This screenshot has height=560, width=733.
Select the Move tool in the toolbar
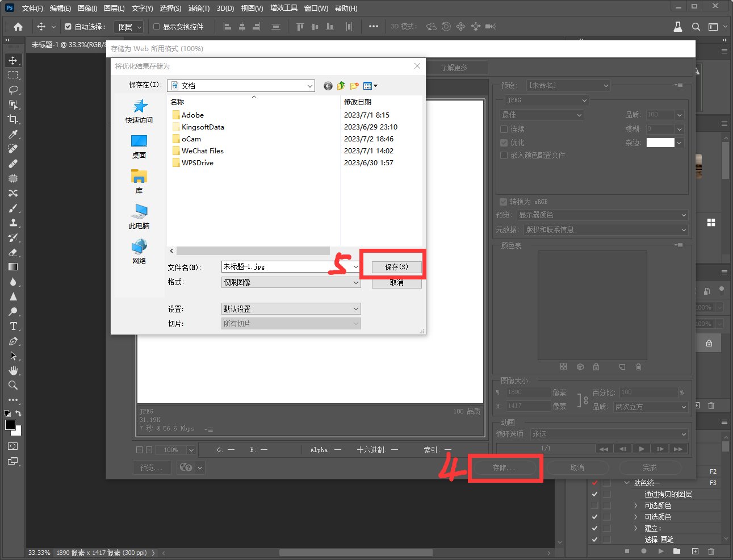[x=12, y=60]
